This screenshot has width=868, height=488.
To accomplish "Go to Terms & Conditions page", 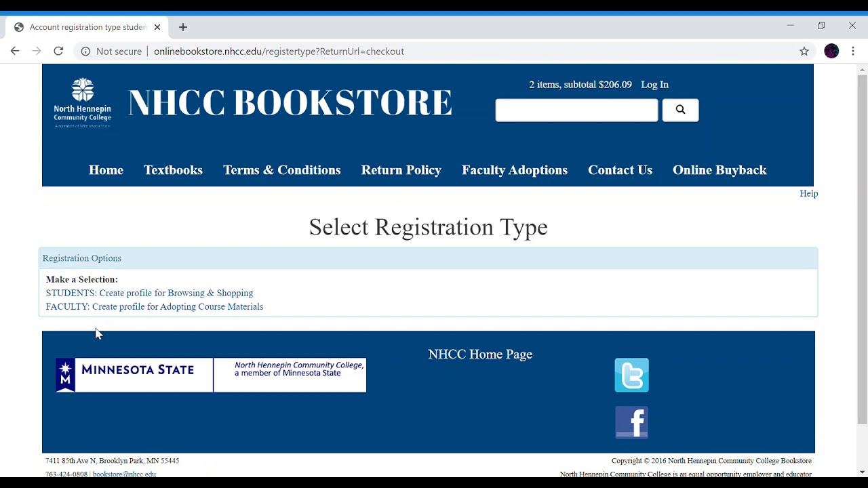I will [282, 170].
